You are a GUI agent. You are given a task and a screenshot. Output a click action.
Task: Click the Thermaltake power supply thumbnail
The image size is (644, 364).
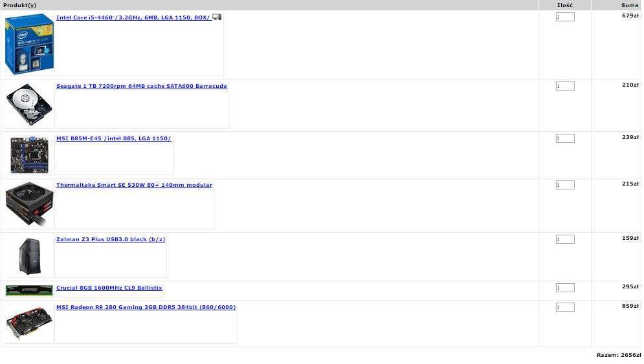pos(29,204)
